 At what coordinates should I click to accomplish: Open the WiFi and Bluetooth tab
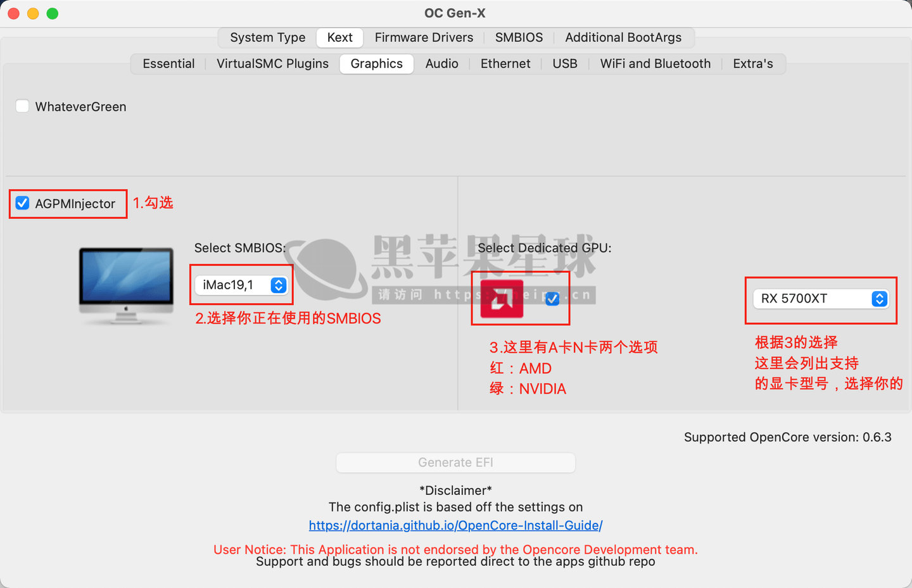(x=655, y=64)
